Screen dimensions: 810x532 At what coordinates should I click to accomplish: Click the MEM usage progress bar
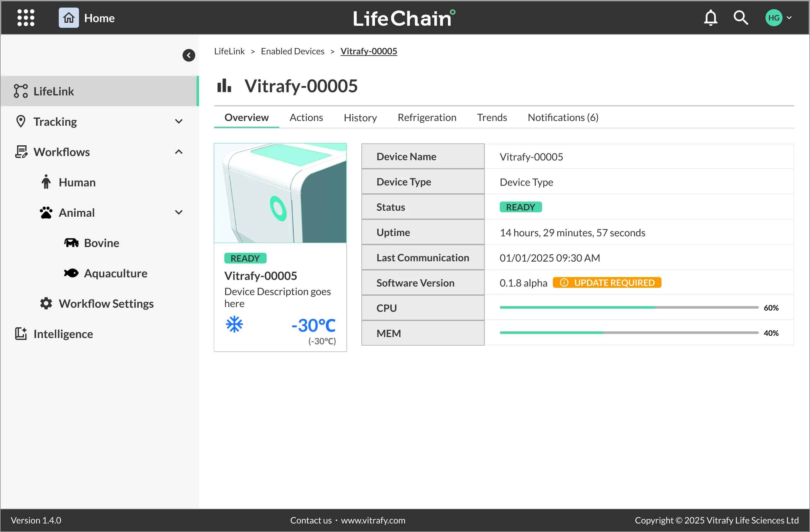coord(629,333)
